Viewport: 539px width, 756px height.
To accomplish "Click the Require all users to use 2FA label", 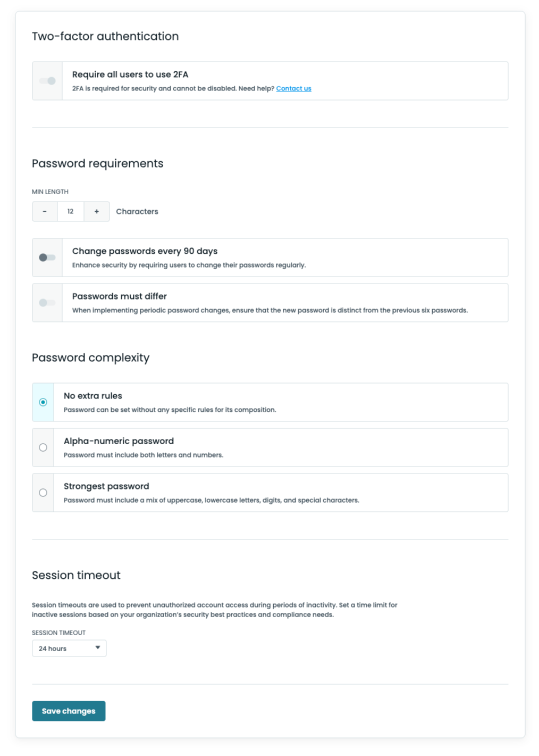I will point(130,74).
